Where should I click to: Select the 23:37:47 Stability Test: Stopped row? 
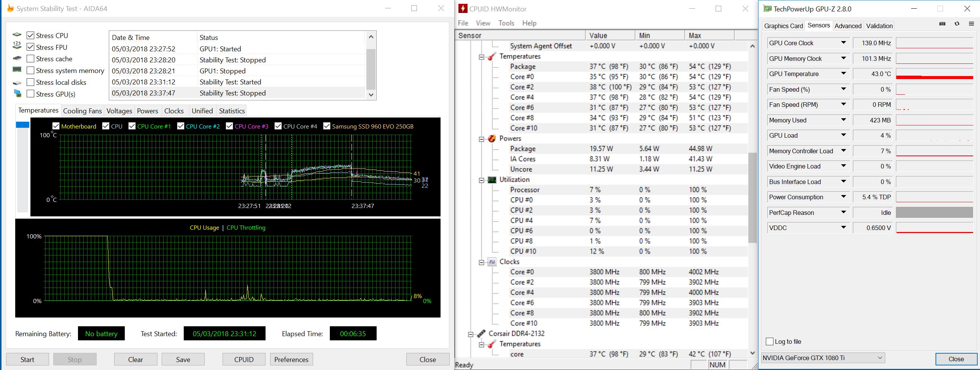(237, 93)
